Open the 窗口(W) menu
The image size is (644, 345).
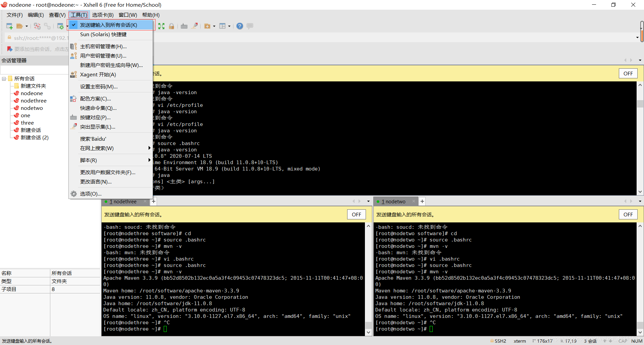coord(128,15)
